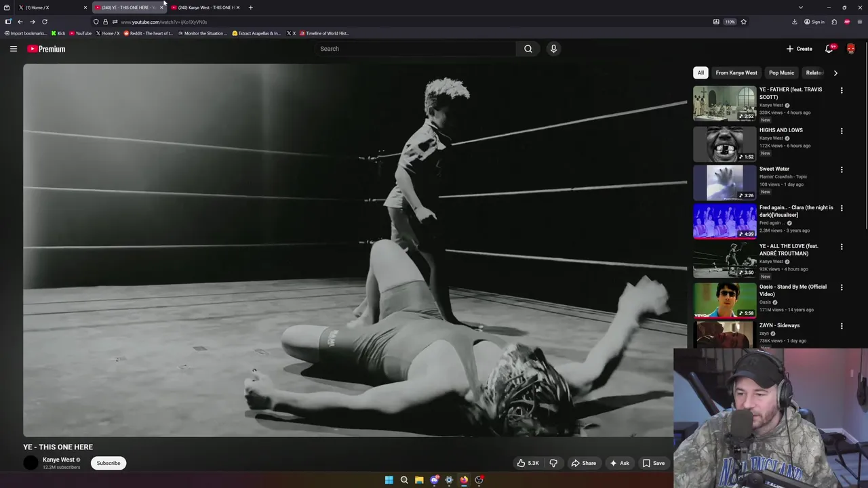Screen dimensions: 868x488
Task: Click browser Sign in button
Action: pos(814,22)
